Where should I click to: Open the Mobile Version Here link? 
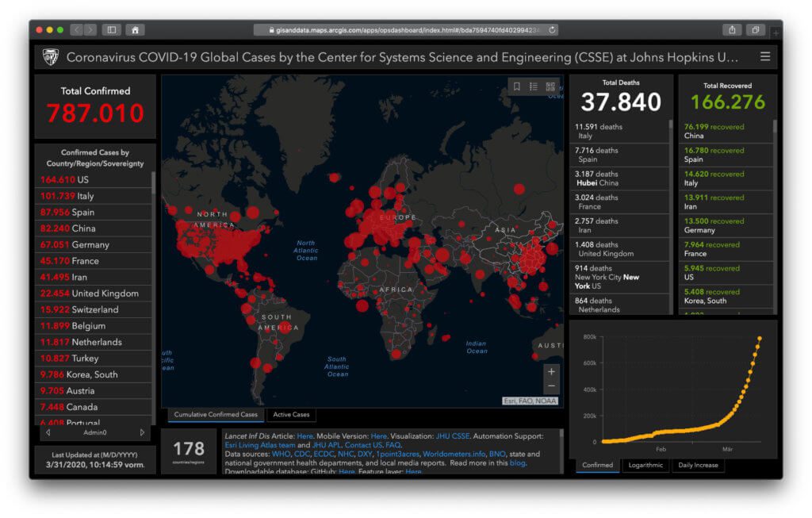tap(378, 436)
